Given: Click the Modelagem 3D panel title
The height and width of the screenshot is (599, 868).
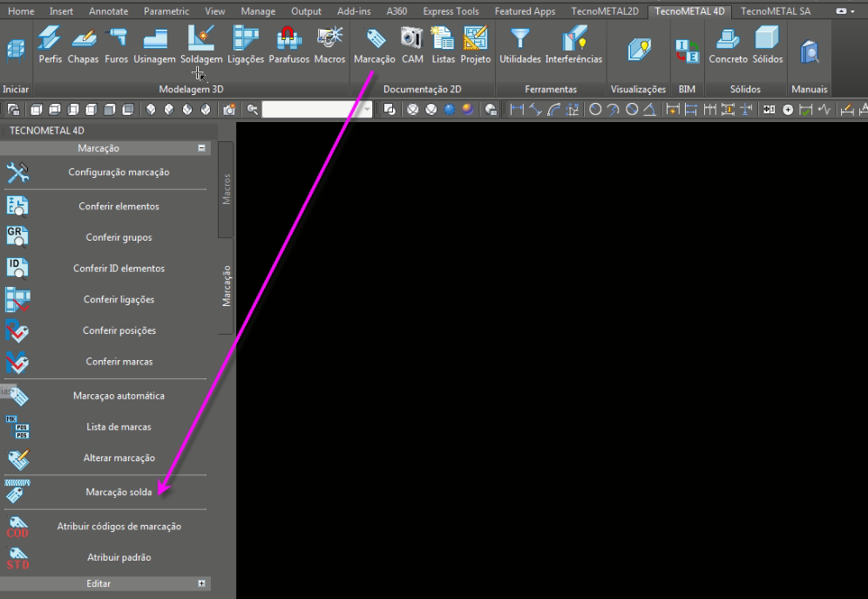Looking at the screenshot, I should pyautogui.click(x=191, y=89).
